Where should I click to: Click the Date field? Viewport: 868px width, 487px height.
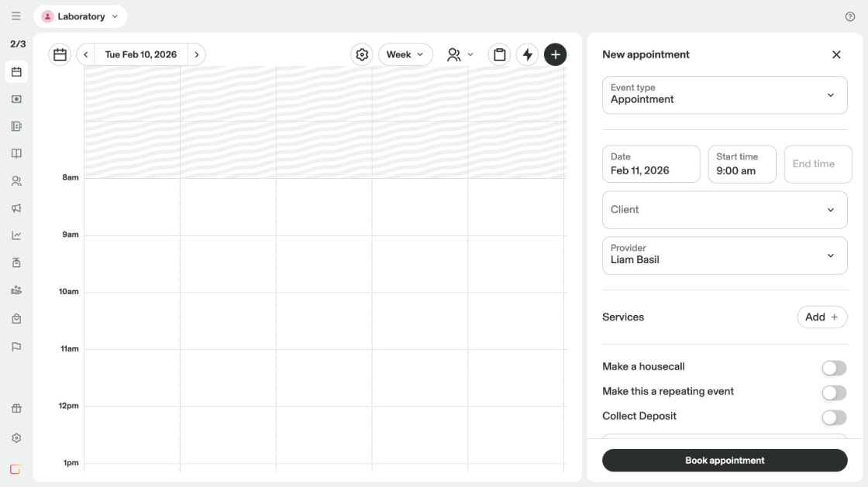pos(651,164)
